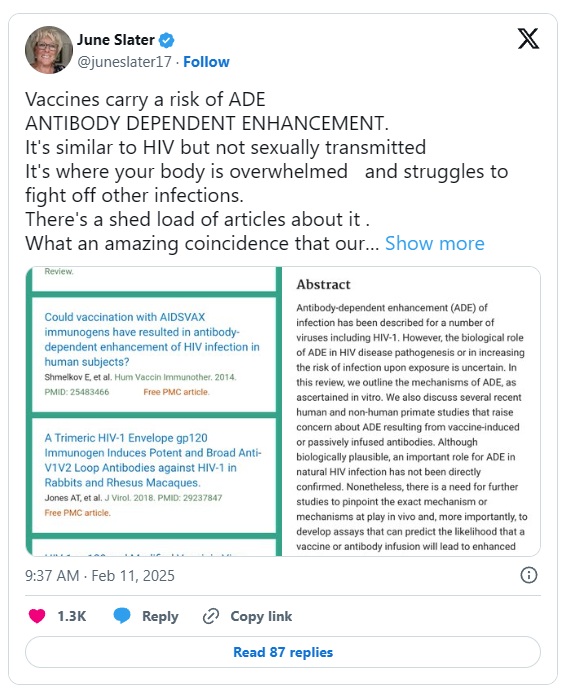Click the Copy link label

[x=261, y=616]
